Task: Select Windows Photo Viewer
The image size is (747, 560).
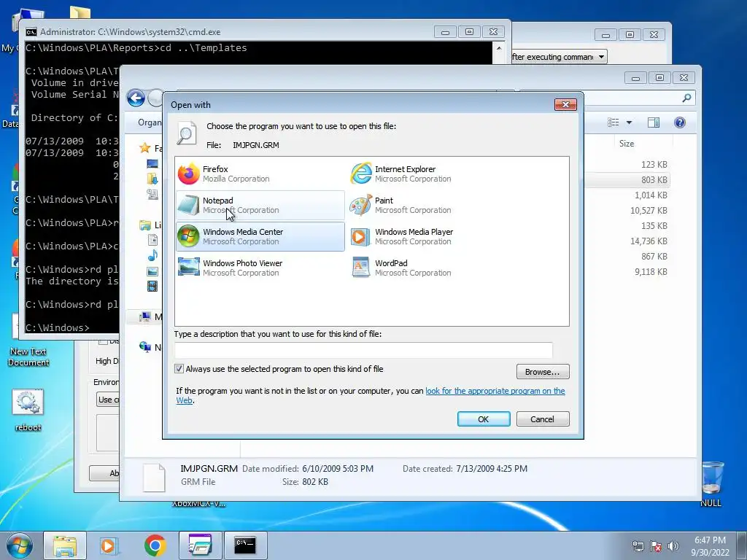Action: click(x=260, y=268)
